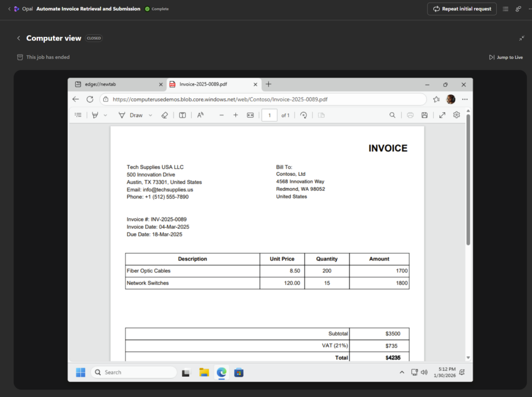Image resolution: width=532 pixels, height=397 pixels.
Task: Save the PDF using the save icon
Action: [424, 115]
